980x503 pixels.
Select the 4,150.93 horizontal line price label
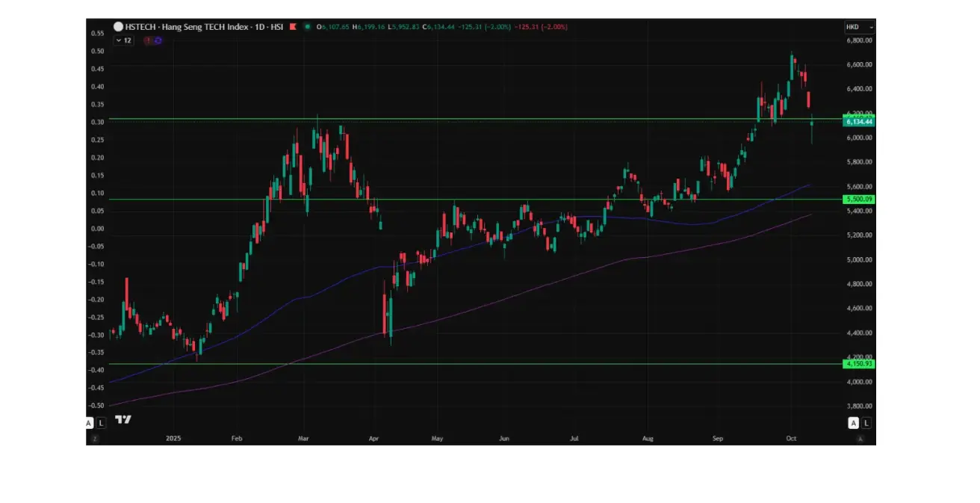tap(859, 364)
